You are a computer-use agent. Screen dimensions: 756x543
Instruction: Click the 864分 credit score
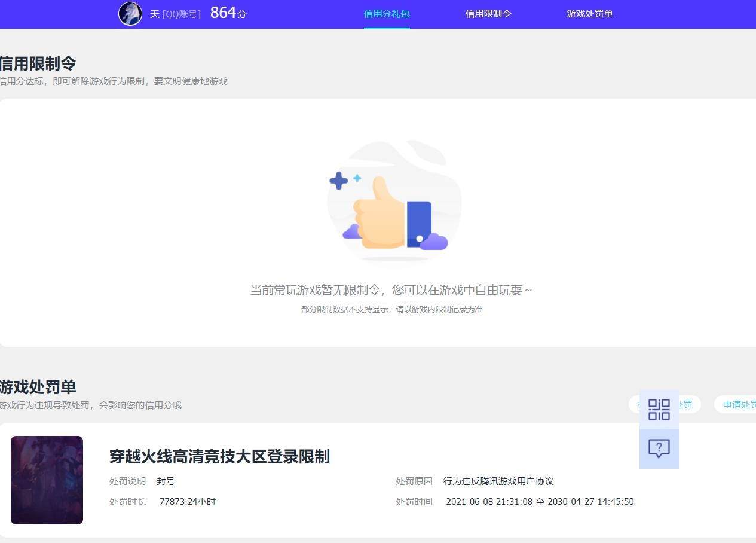pyautogui.click(x=228, y=13)
